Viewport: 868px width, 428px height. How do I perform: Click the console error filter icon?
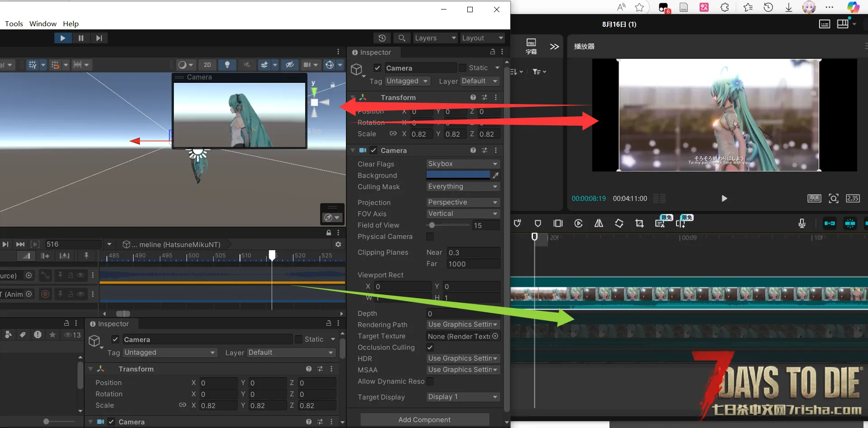coord(38,335)
